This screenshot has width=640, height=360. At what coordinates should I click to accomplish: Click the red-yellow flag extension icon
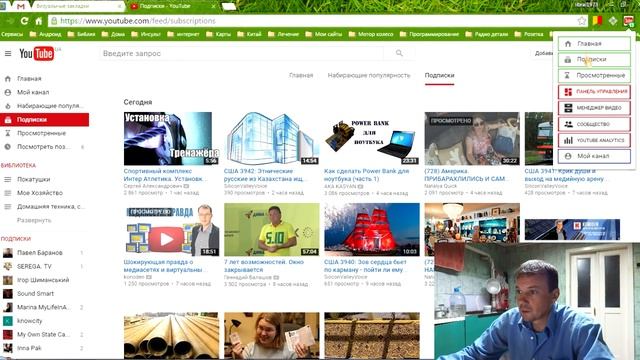pyautogui.click(x=598, y=20)
